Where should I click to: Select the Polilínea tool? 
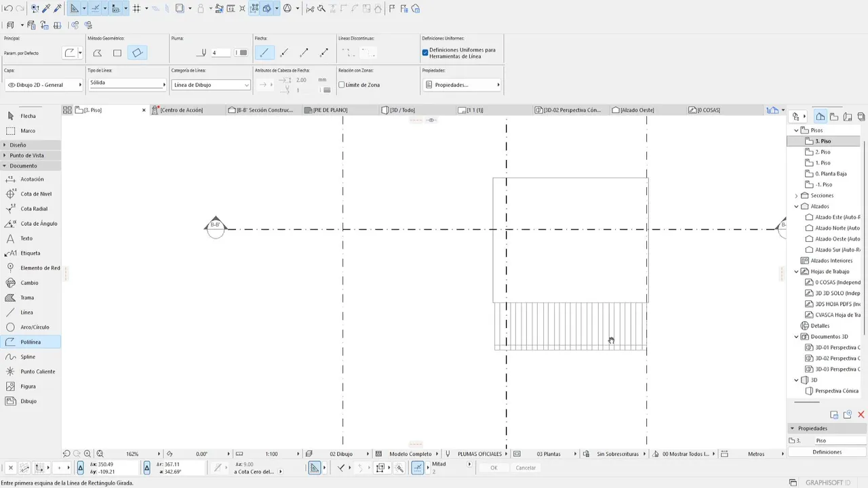click(x=31, y=342)
